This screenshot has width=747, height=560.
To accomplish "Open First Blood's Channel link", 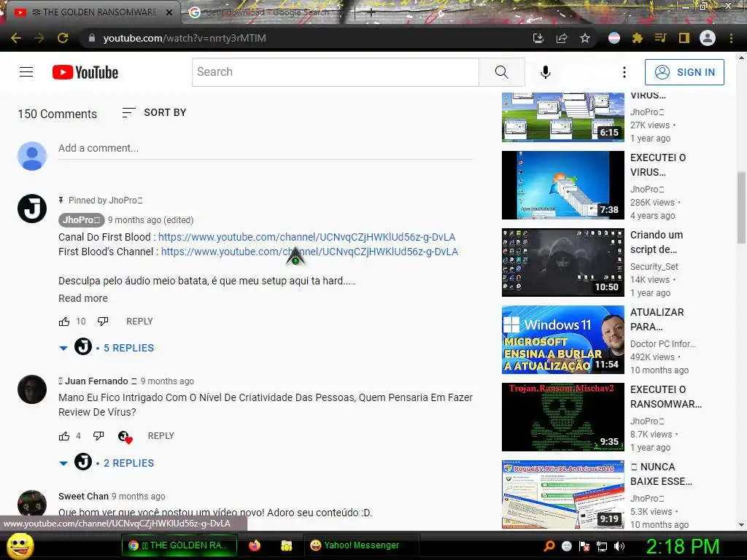I will click(309, 252).
